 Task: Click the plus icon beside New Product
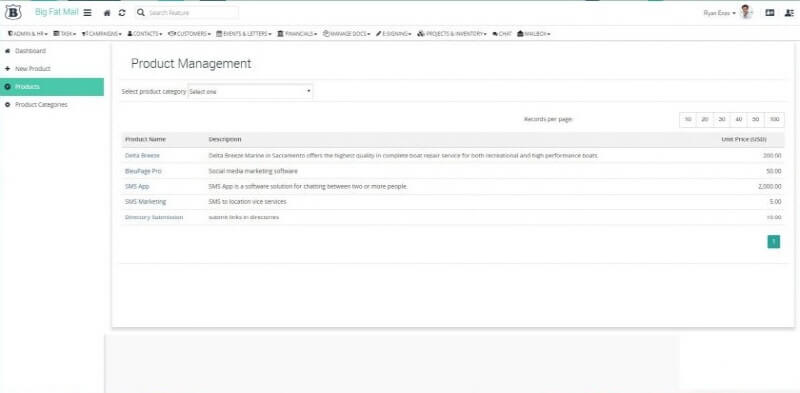(7, 68)
